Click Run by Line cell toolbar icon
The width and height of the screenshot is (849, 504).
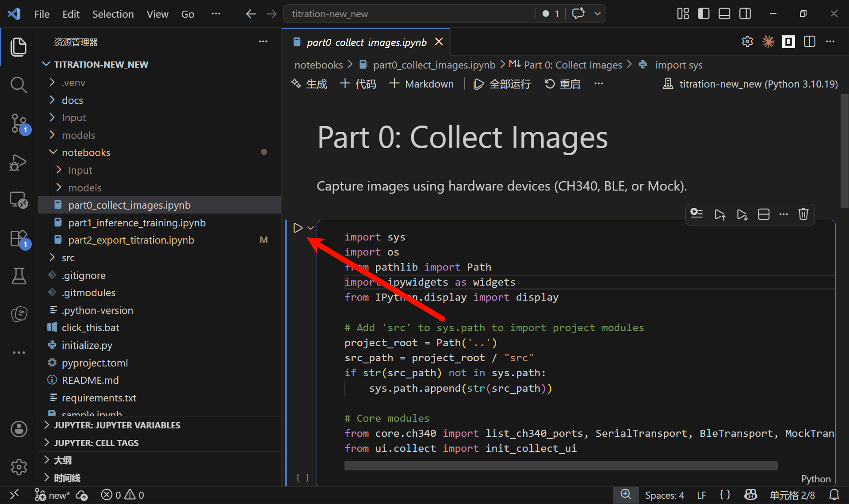click(697, 214)
